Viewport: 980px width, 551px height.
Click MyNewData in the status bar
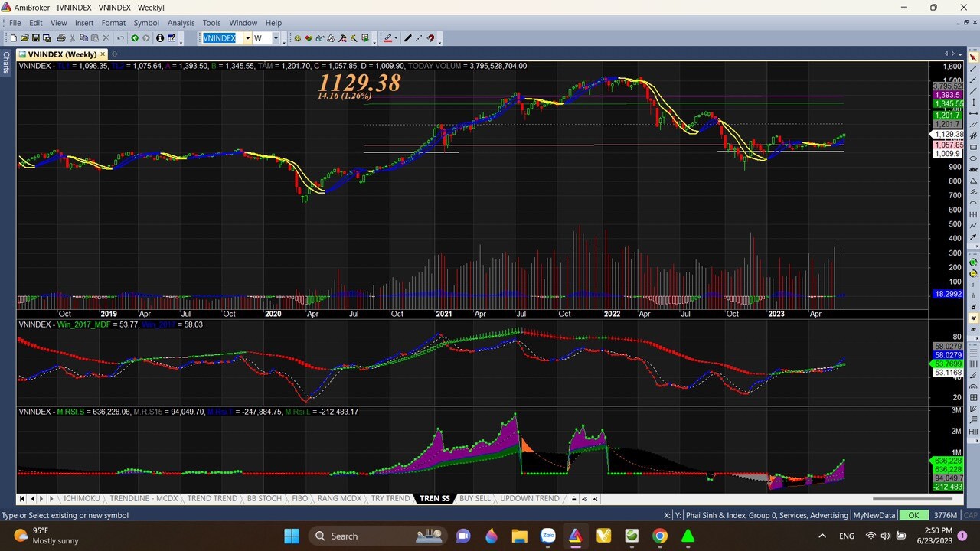[874, 515]
